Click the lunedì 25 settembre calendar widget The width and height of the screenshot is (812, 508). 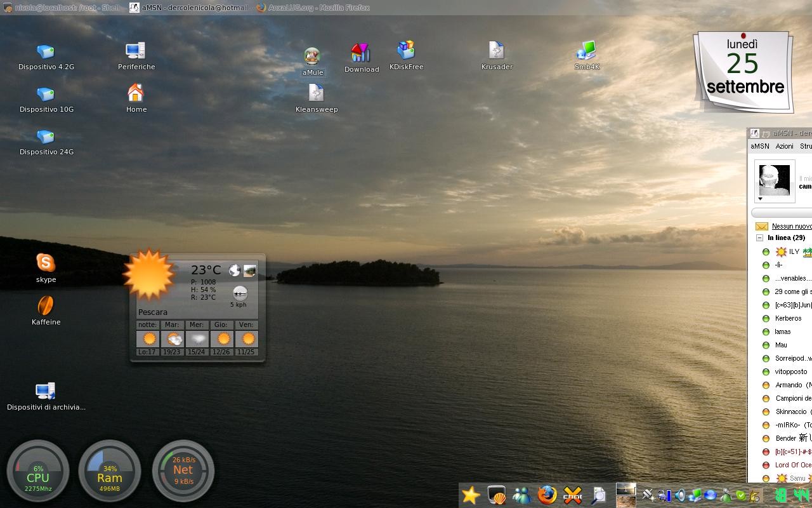pos(743,71)
